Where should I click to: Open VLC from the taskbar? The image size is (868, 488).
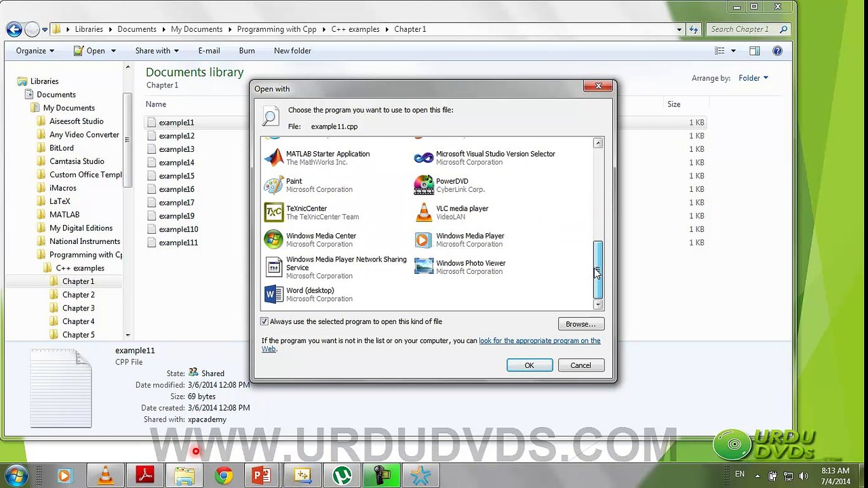[105, 476]
